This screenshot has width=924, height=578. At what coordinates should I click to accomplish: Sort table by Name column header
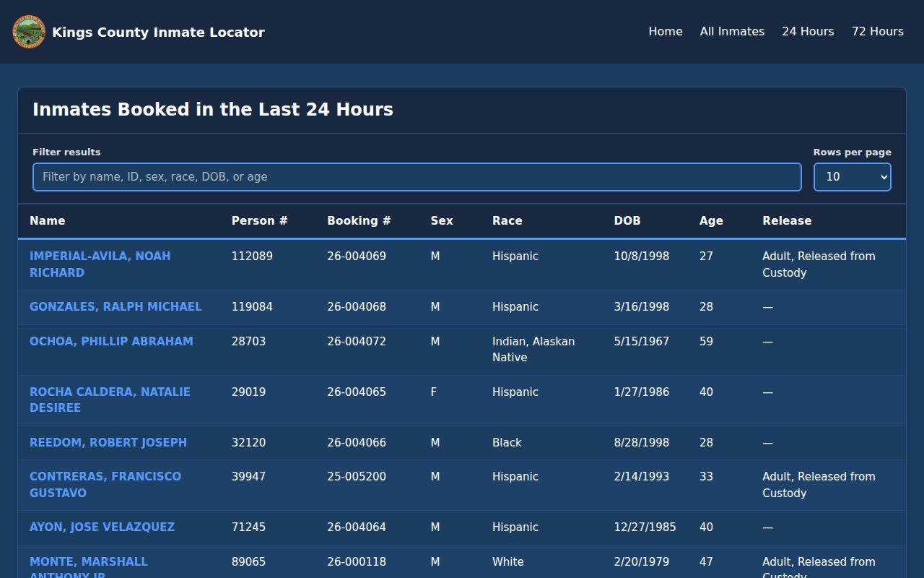(48, 221)
